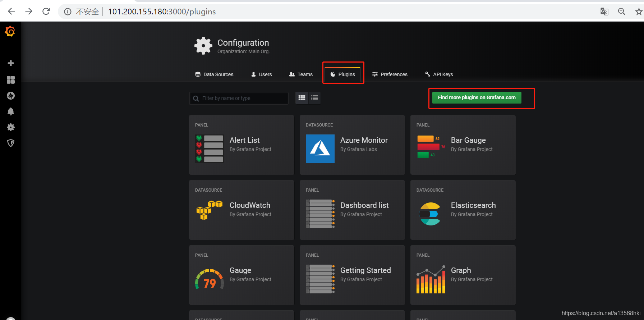Viewport: 644px width, 320px height.
Task: Click the Azure Monitor title text
Action: click(364, 140)
